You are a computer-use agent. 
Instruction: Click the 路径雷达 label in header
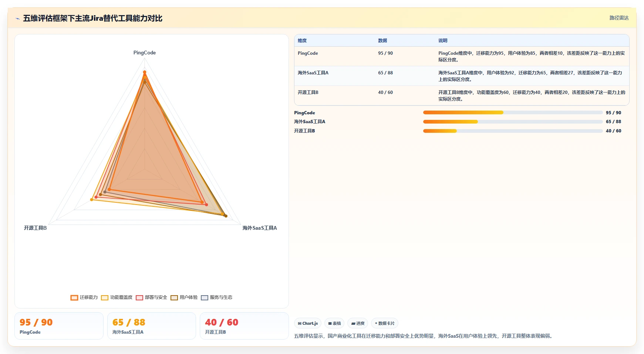point(619,18)
